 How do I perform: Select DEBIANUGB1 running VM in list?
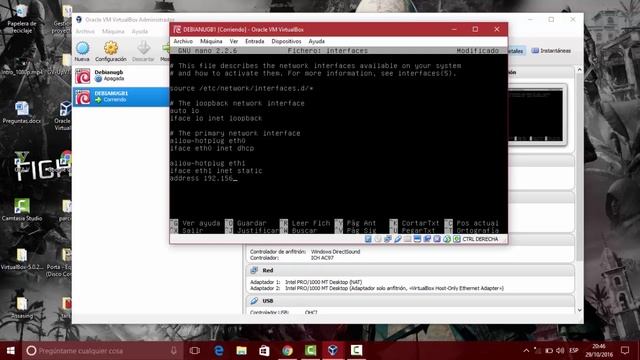point(121,97)
